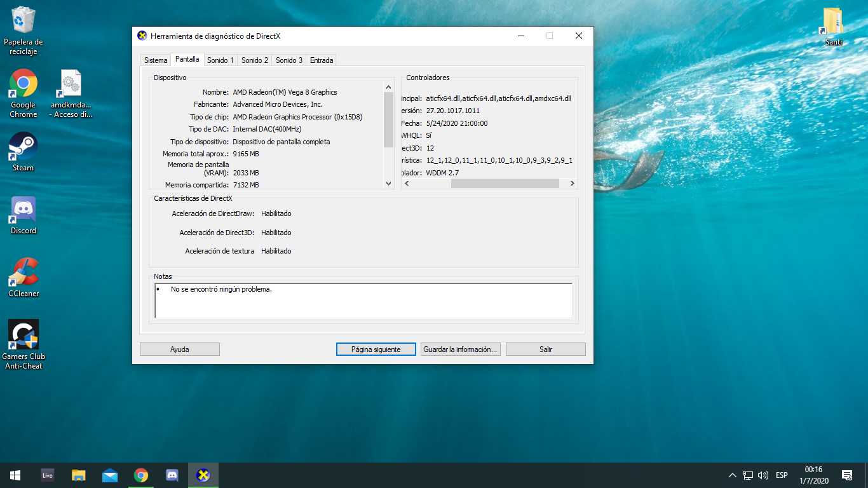Image resolution: width=868 pixels, height=488 pixels.
Task: Click right arrow of Controladores scrollbar
Action: click(573, 184)
